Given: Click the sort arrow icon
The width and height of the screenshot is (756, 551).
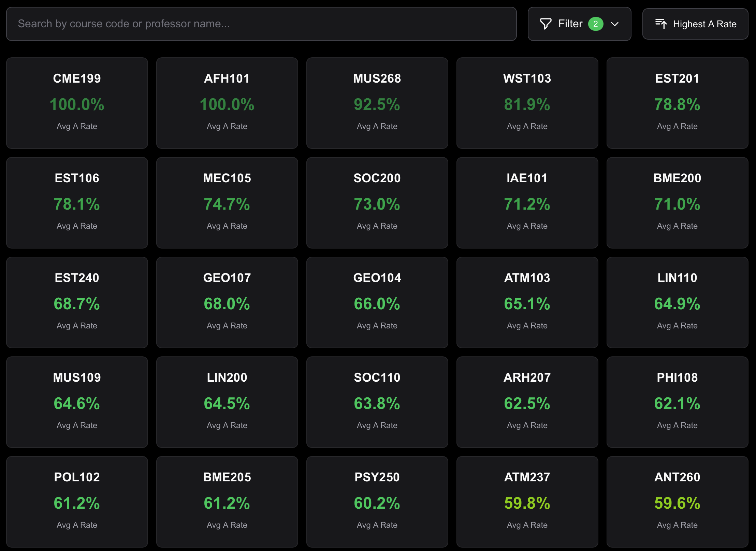Looking at the screenshot, I should click(x=661, y=24).
